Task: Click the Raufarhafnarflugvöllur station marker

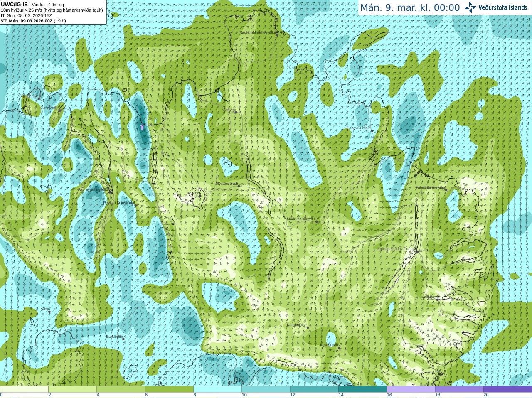Action: 277,35
